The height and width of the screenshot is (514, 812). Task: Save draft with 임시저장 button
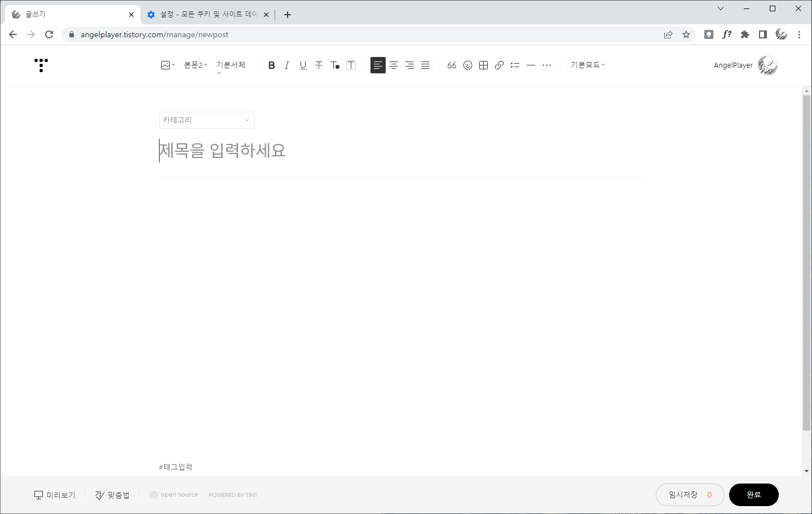tap(683, 495)
